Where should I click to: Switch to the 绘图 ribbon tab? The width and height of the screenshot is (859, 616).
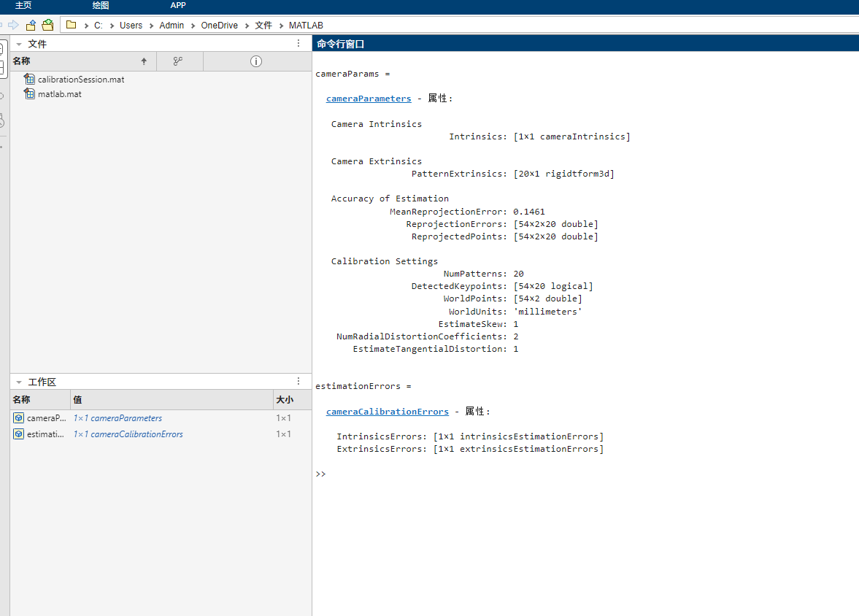[100, 6]
